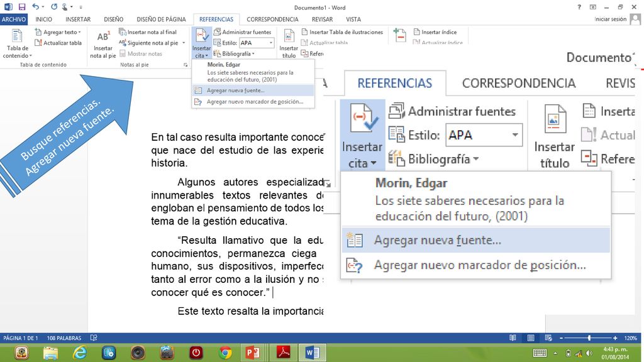Switch to Print Layout view icon
Image resolution: width=644 pixels, height=362 pixels.
(x=531, y=337)
